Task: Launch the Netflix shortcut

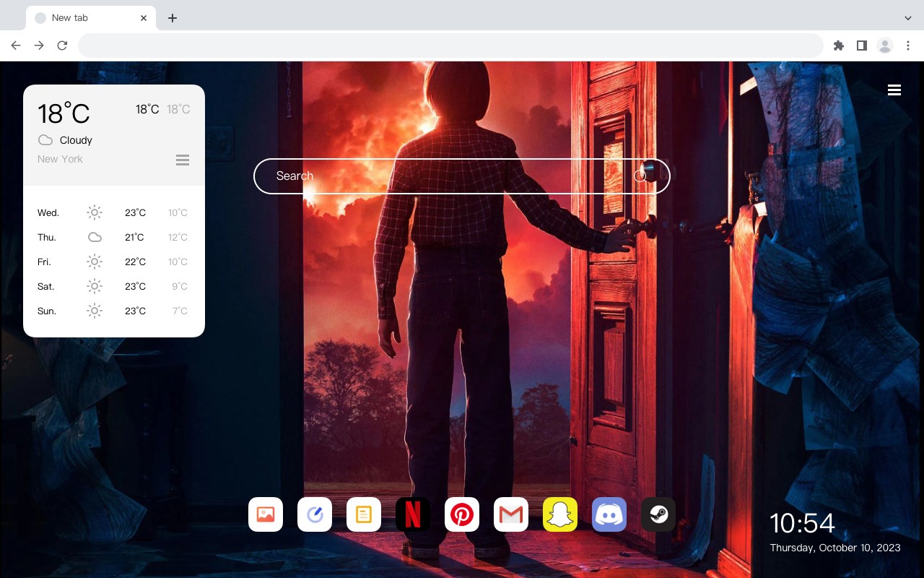Action: coord(413,514)
